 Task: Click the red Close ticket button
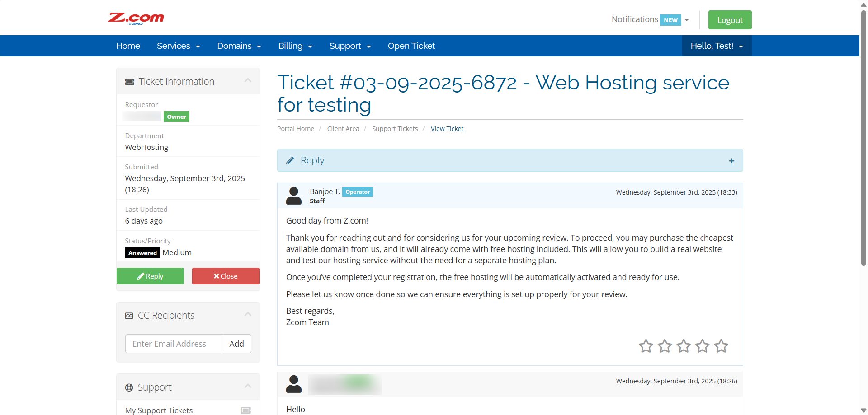(226, 276)
